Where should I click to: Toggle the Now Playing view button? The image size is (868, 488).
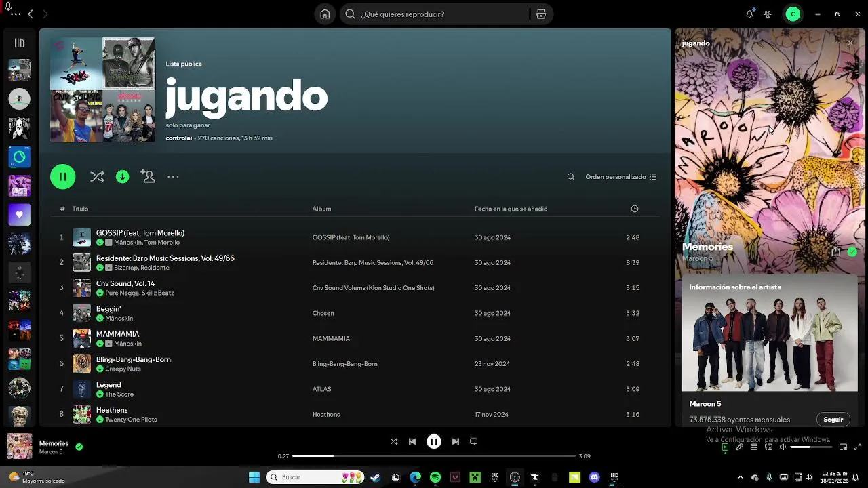pos(725,447)
